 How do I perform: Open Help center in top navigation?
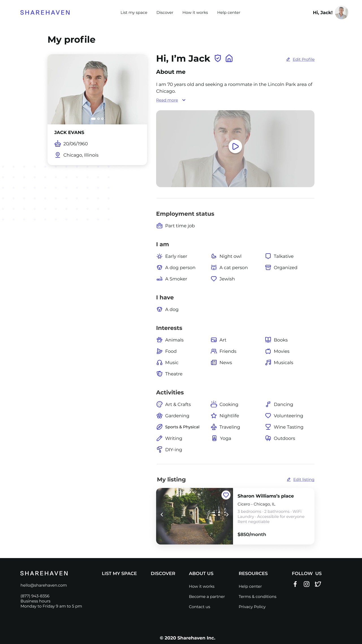(229, 12)
